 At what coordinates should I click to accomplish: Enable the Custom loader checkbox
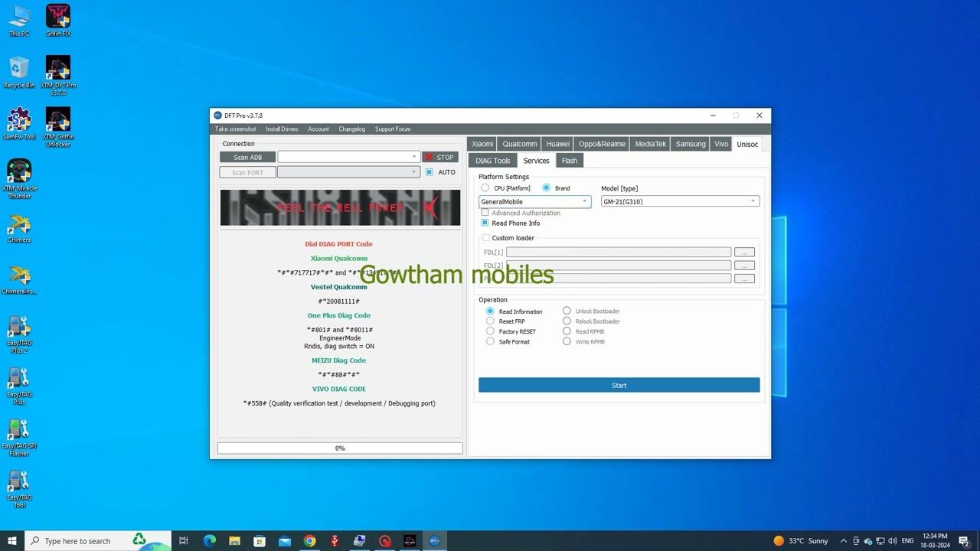(x=485, y=238)
